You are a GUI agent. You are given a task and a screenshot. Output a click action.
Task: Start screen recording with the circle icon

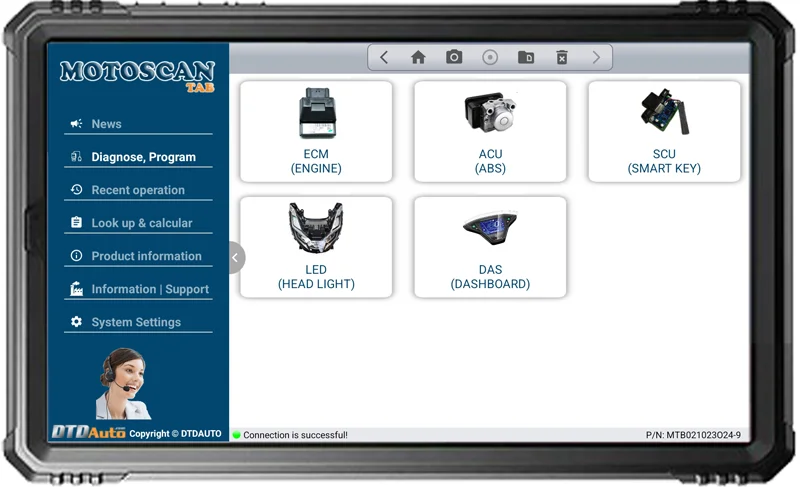[x=490, y=57]
